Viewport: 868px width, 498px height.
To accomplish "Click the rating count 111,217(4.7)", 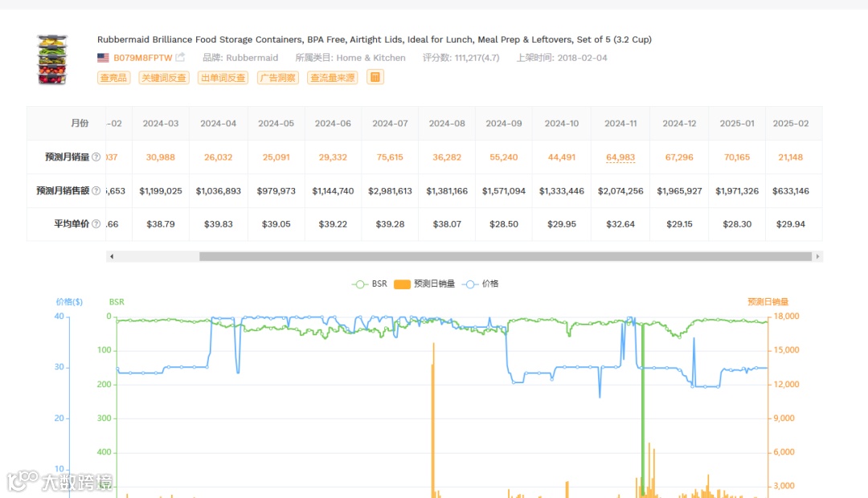I will point(477,58).
